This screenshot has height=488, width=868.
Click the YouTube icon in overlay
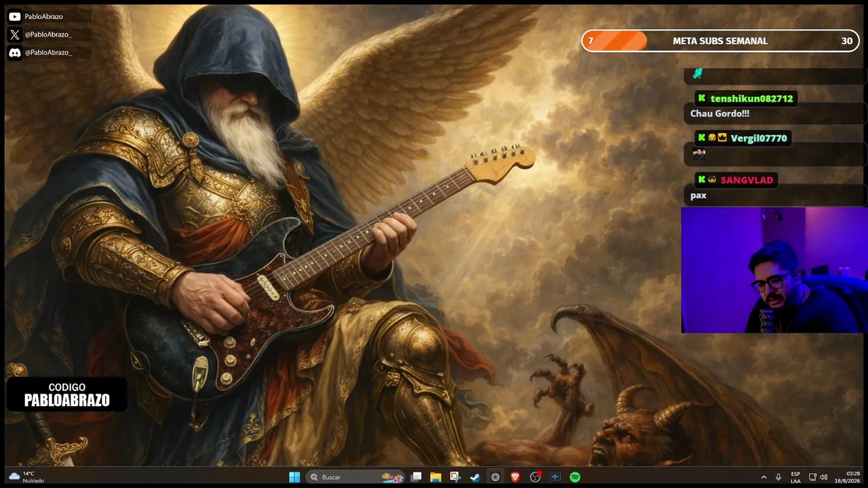coord(15,16)
